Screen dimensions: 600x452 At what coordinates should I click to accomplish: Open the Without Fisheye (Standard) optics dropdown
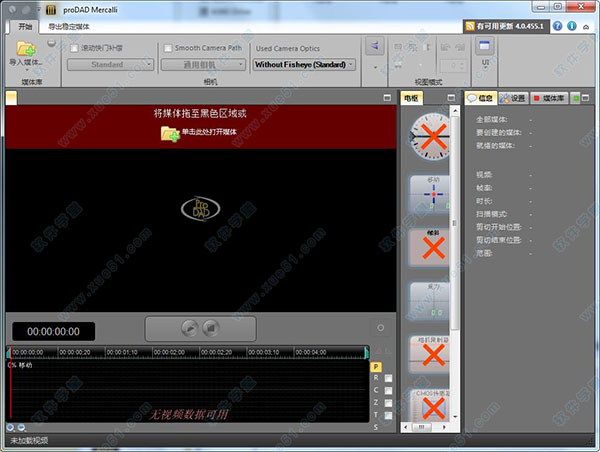point(304,65)
